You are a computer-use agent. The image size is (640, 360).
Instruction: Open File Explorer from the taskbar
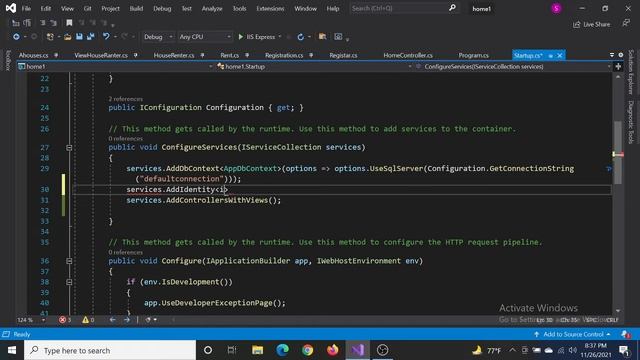257,350
